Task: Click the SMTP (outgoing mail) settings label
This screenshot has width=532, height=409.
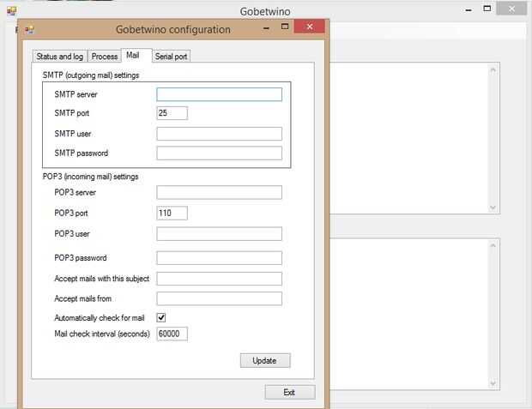Action: 91,75
